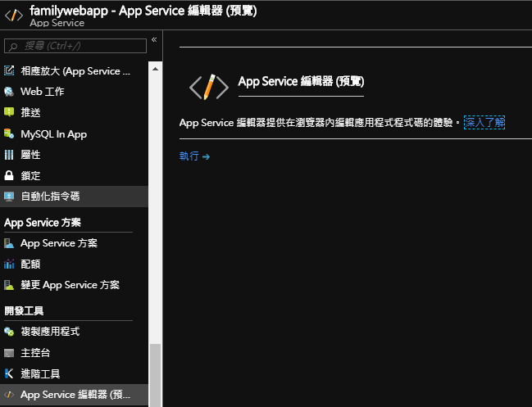Click the 深入了解 learn more link
Screen dimensions: 532x407
click(484, 122)
